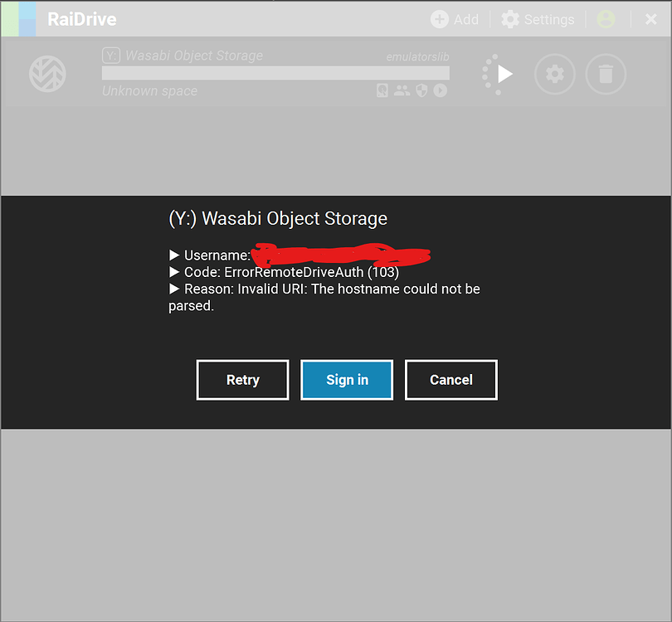The image size is (672, 622).
Task: Click the Y: drive letter badge
Action: point(111,56)
